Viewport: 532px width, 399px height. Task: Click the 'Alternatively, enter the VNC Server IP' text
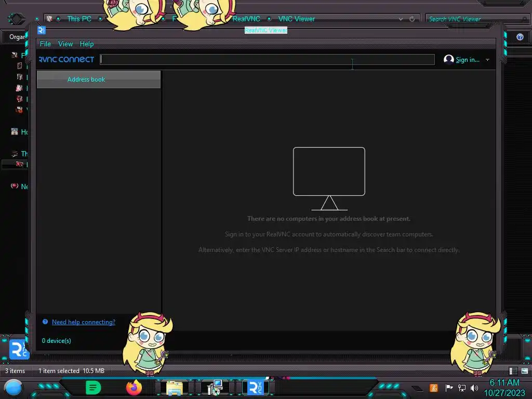click(329, 250)
